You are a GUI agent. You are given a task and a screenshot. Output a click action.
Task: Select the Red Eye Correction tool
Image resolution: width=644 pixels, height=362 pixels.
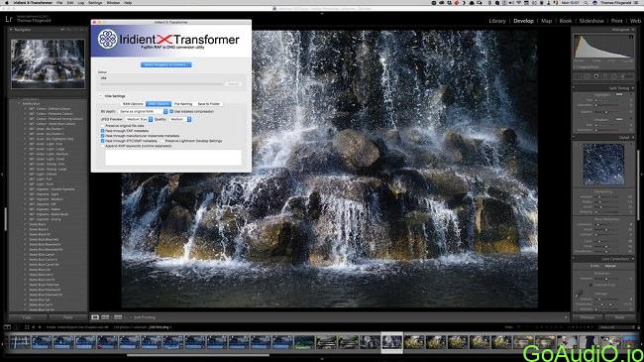pyautogui.click(x=596, y=76)
